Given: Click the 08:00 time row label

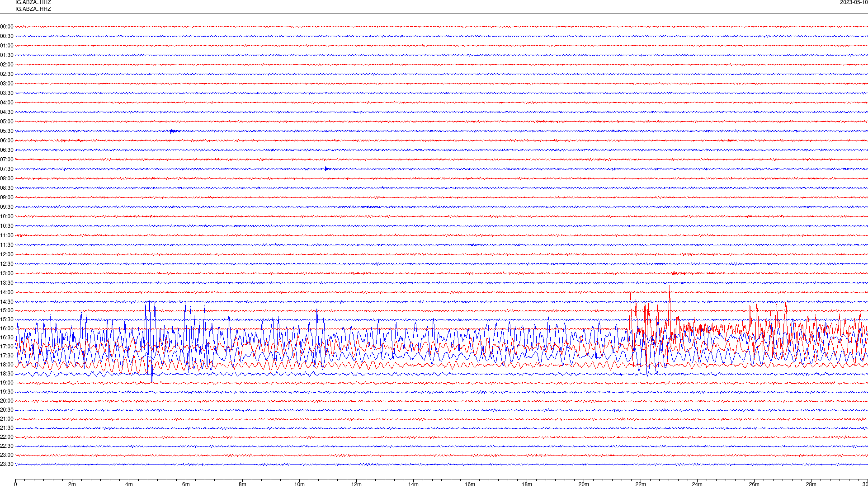Looking at the screenshot, I should (7, 178).
